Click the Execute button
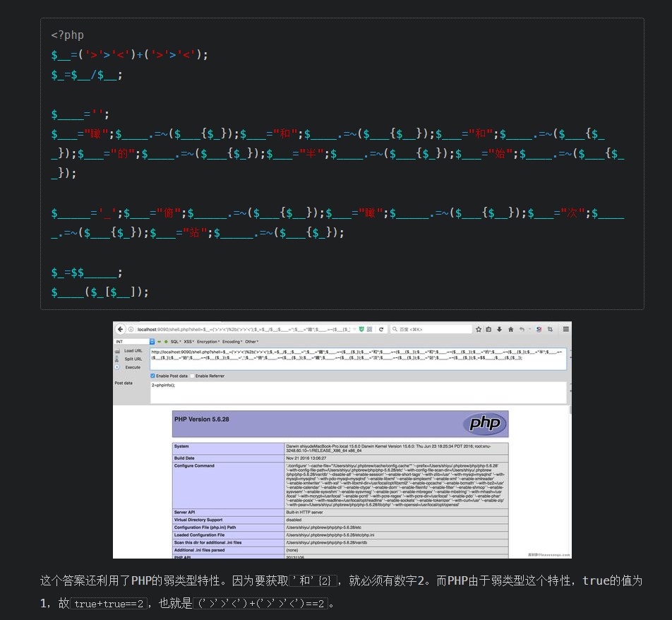Screen dimensions: 672x620 (134, 368)
